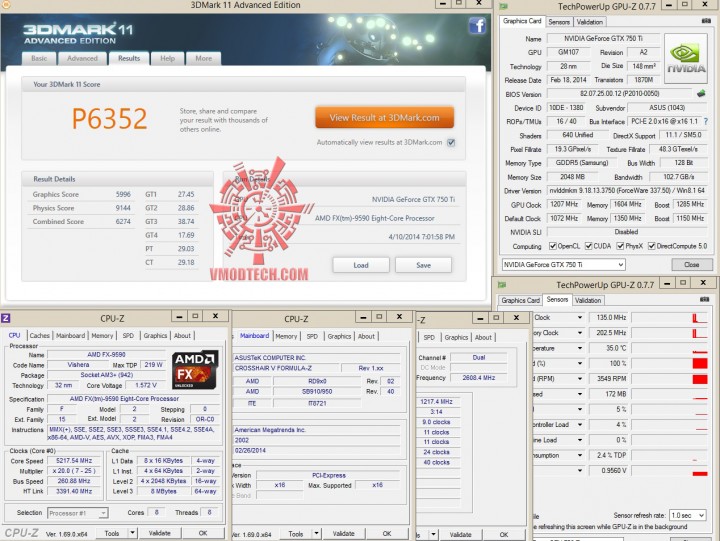This screenshot has width=720, height=541.
Task: Select the Results tab in 3DMark
Action: pos(129,58)
